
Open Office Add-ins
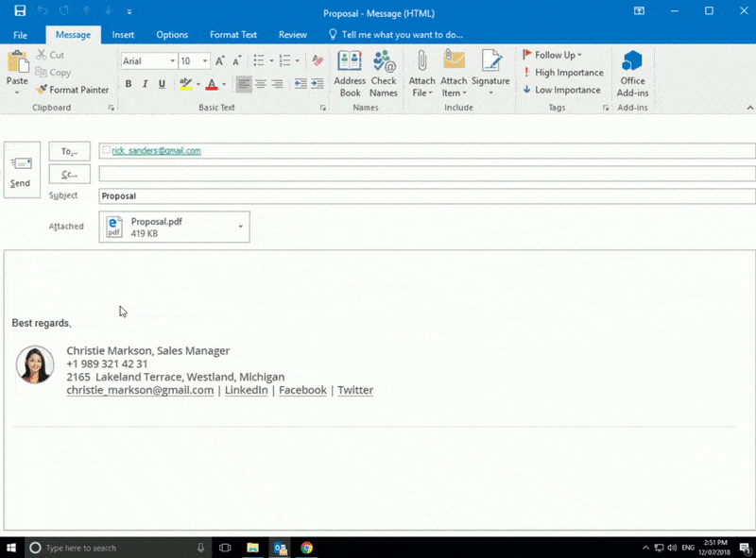click(x=632, y=74)
